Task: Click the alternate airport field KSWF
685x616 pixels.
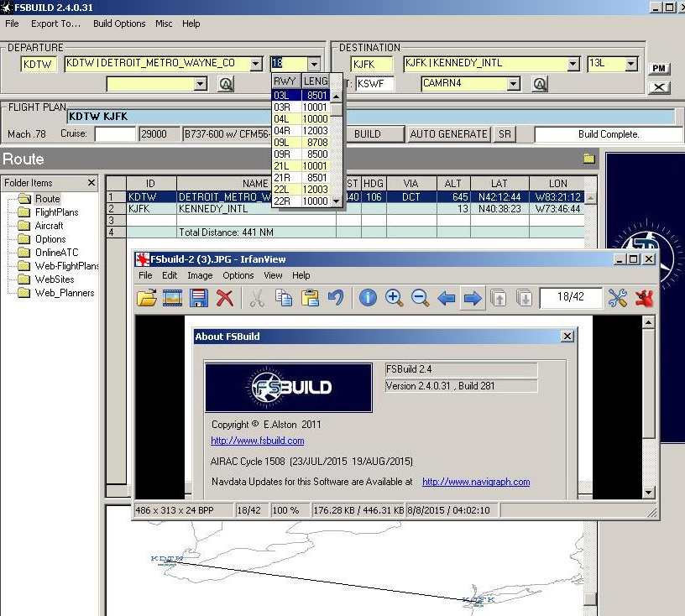Action: click(x=375, y=83)
